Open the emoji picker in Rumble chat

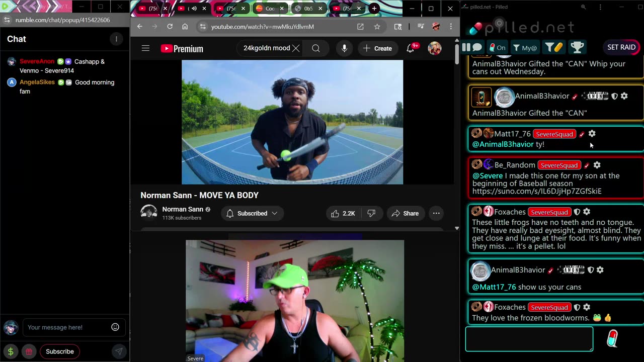(115, 327)
